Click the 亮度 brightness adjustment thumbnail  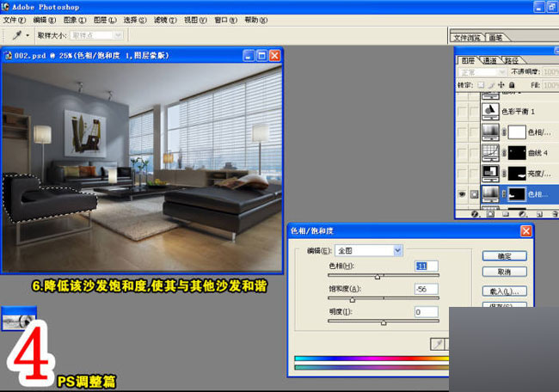pyautogui.click(x=490, y=173)
